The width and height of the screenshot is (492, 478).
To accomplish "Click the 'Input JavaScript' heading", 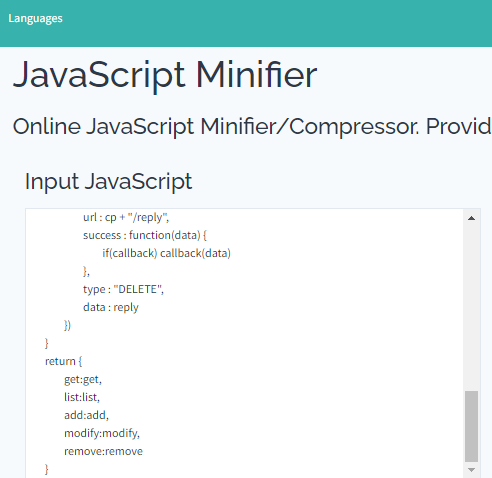I will click(109, 182).
